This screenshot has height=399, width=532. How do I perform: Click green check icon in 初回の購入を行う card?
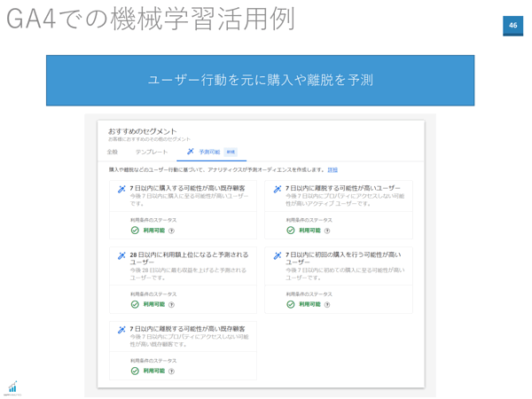click(291, 304)
